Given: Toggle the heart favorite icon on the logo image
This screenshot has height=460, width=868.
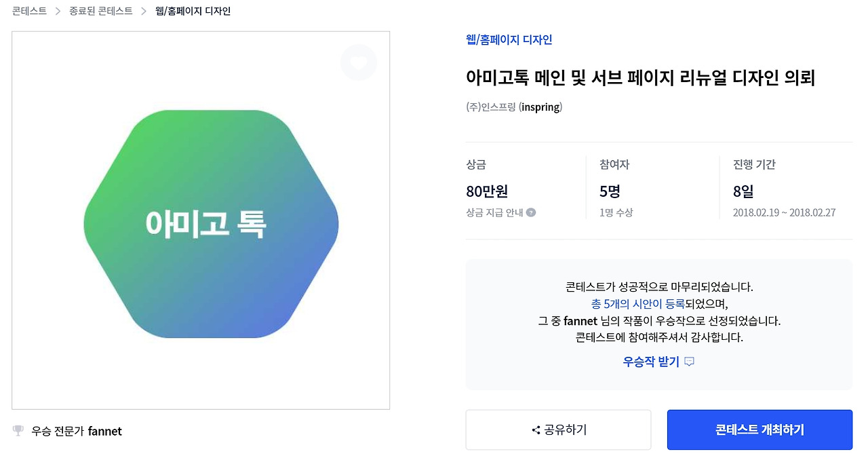Looking at the screenshot, I should click(358, 62).
